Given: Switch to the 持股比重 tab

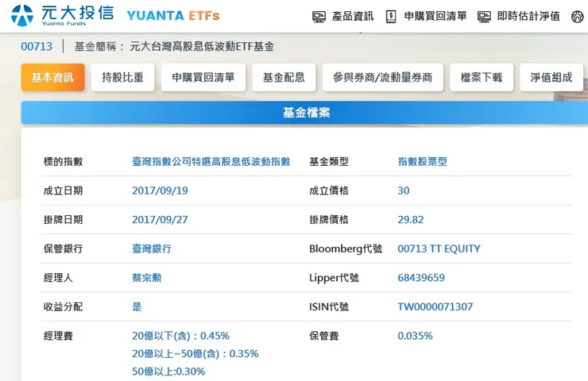Looking at the screenshot, I should [123, 77].
